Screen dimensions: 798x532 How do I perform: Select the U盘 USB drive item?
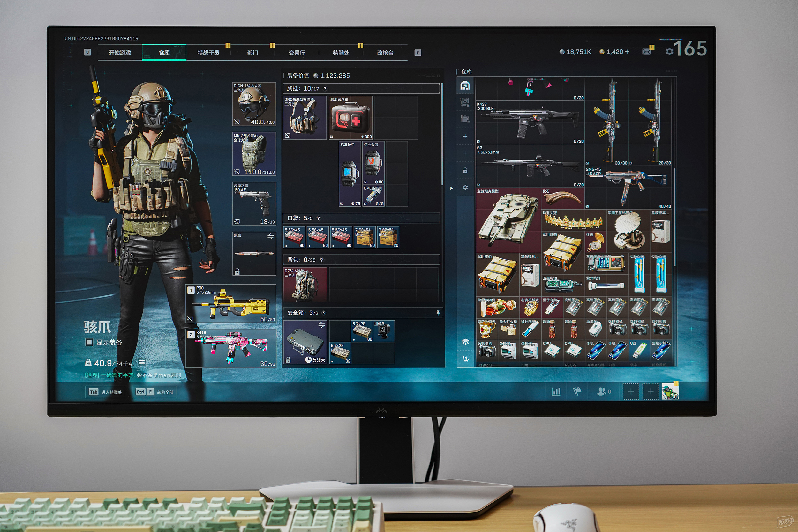coord(639,351)
